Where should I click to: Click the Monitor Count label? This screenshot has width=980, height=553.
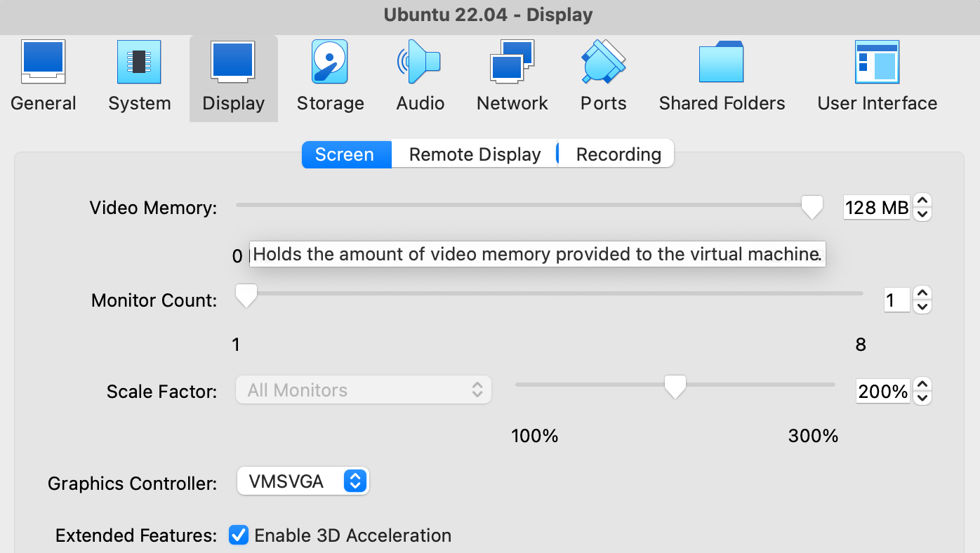tap(154, 300)
